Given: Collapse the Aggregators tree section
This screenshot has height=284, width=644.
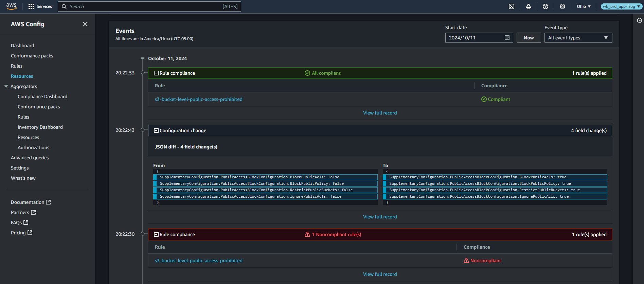Looking at the screenshot, I should (6, 86).
